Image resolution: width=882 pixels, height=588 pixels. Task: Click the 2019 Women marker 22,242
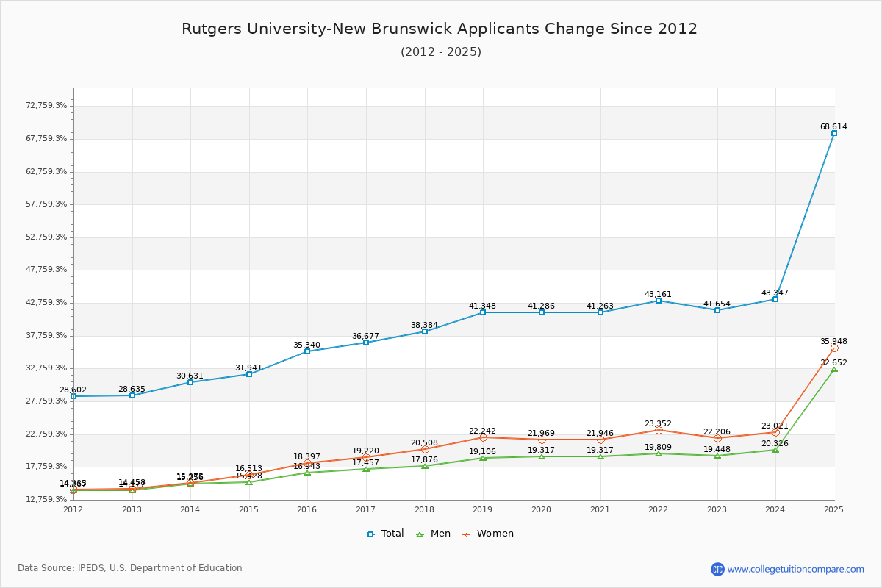coord(483,437)
